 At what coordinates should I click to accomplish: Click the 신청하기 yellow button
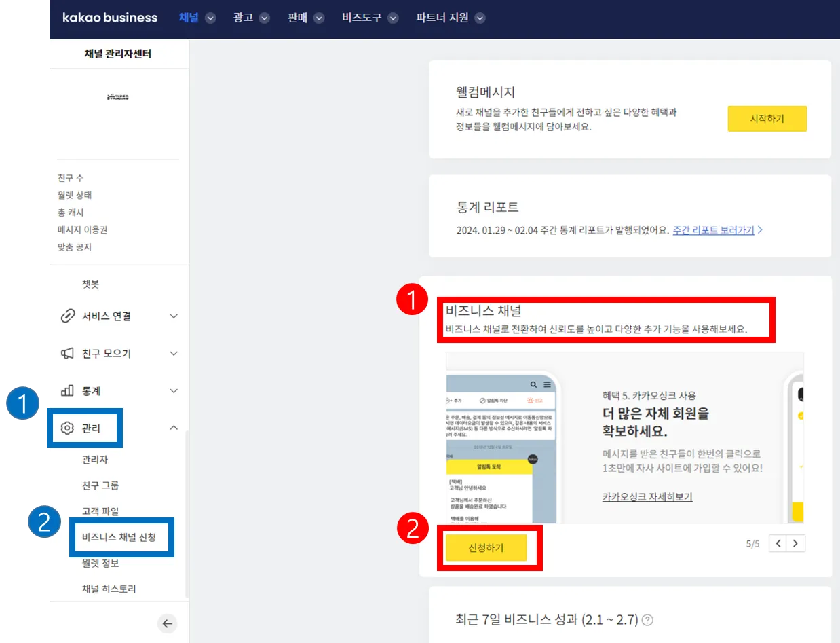point(486,548)
